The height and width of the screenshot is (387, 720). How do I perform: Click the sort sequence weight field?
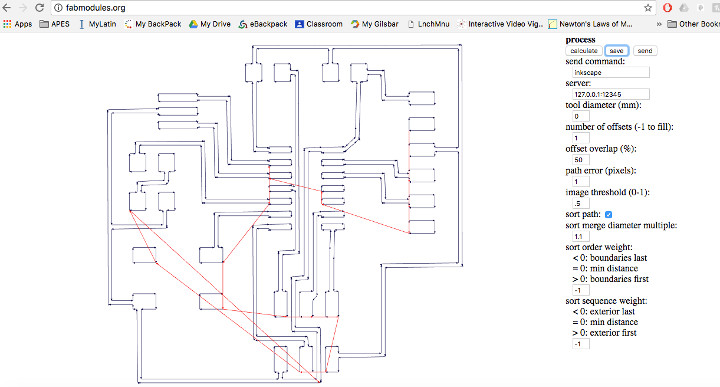(581, 344)
